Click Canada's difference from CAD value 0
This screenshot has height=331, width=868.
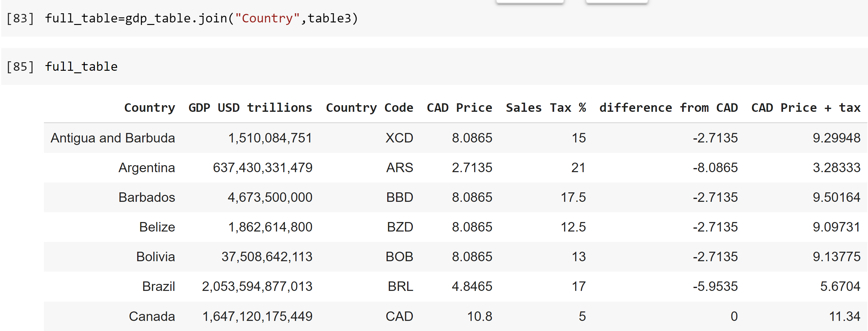point(734,316)
